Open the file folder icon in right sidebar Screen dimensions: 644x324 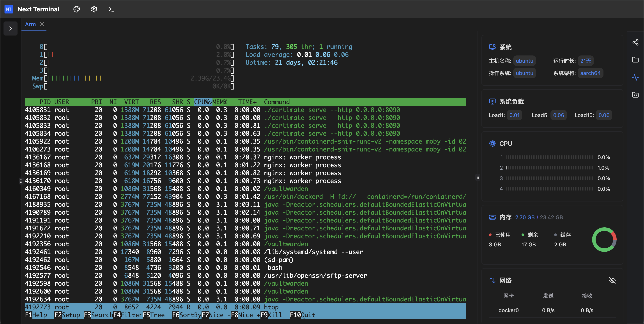[x=635, y=60]
